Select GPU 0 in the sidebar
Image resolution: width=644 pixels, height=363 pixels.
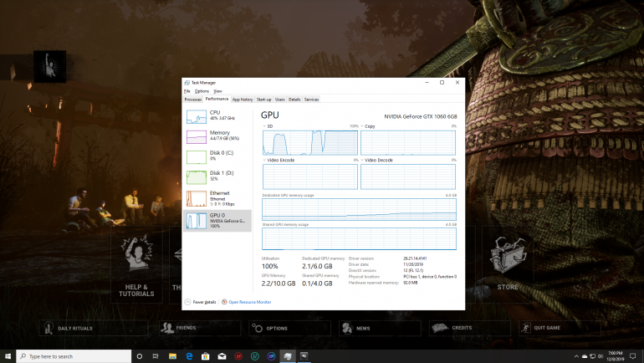217,221
